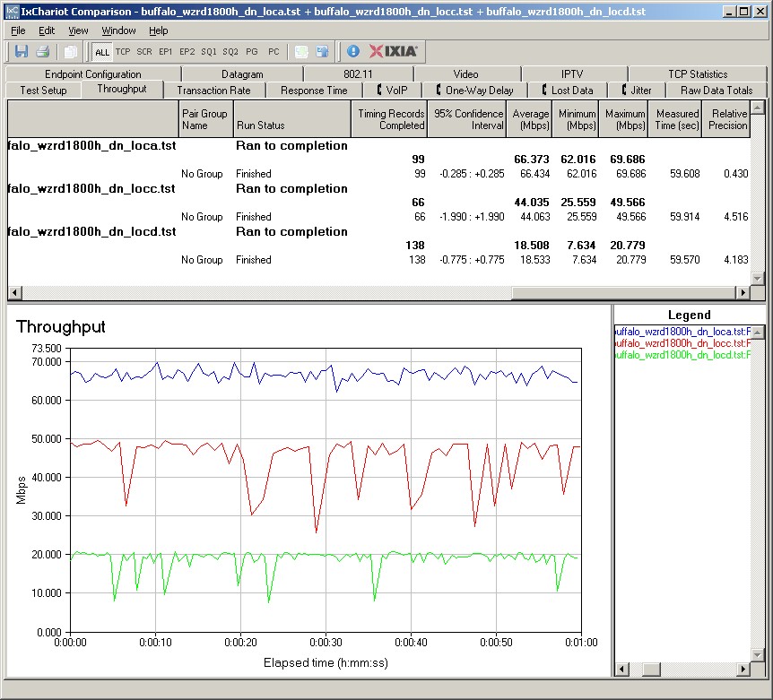Click the Maximum (Mbps) column header

pos(623,118)
